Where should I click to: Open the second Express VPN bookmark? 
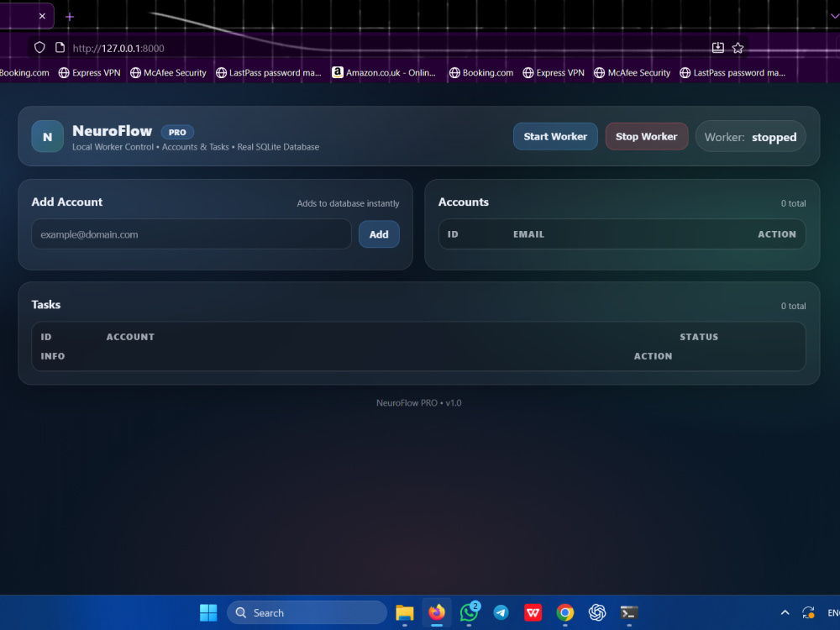pos(554,73)
